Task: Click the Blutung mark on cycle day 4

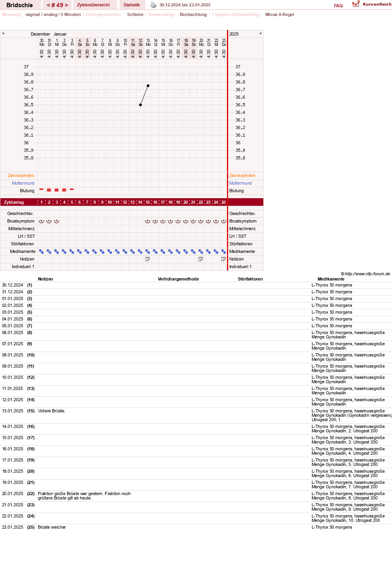Action: [64, 190]
